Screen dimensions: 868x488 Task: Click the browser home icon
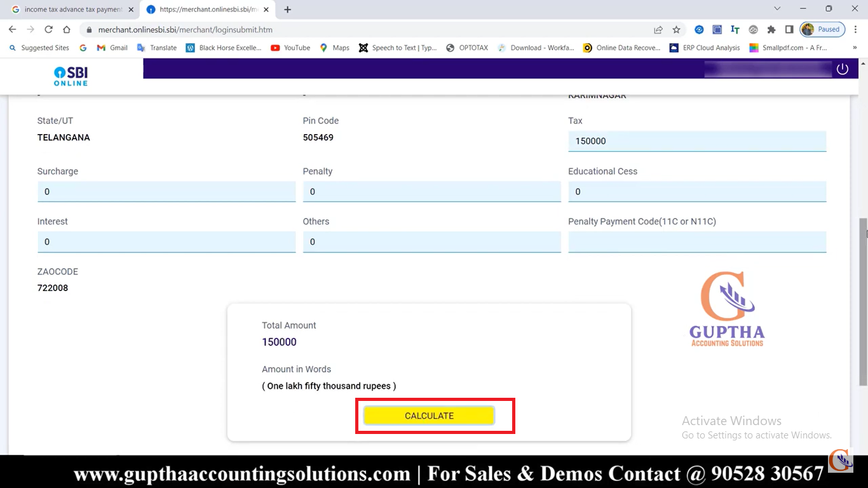click(67, 29)
